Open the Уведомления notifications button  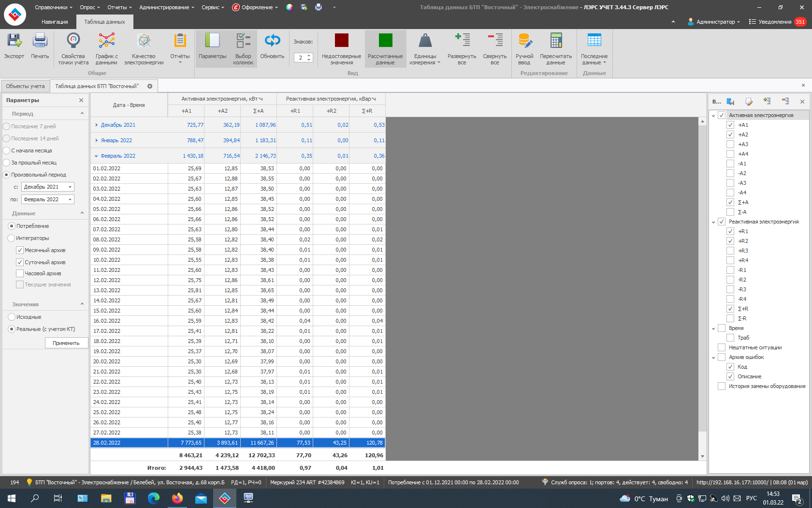pyautogui.click(x=777, y=22)
